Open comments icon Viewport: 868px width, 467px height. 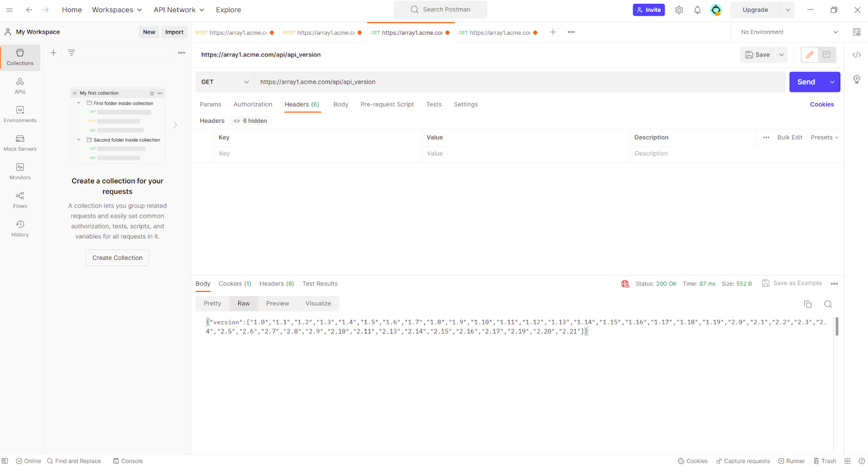click(x=827, y=55)
